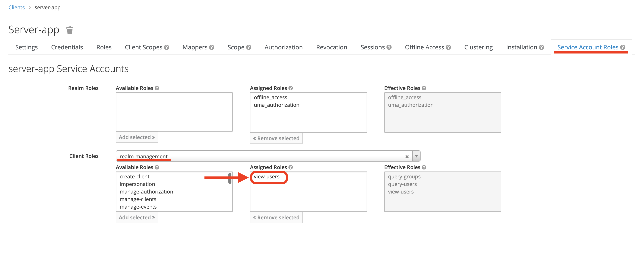Switch to the Credentials tab
Image resolution: width=644 pixels, height=280 pixels.
click(x=67, y=47)
